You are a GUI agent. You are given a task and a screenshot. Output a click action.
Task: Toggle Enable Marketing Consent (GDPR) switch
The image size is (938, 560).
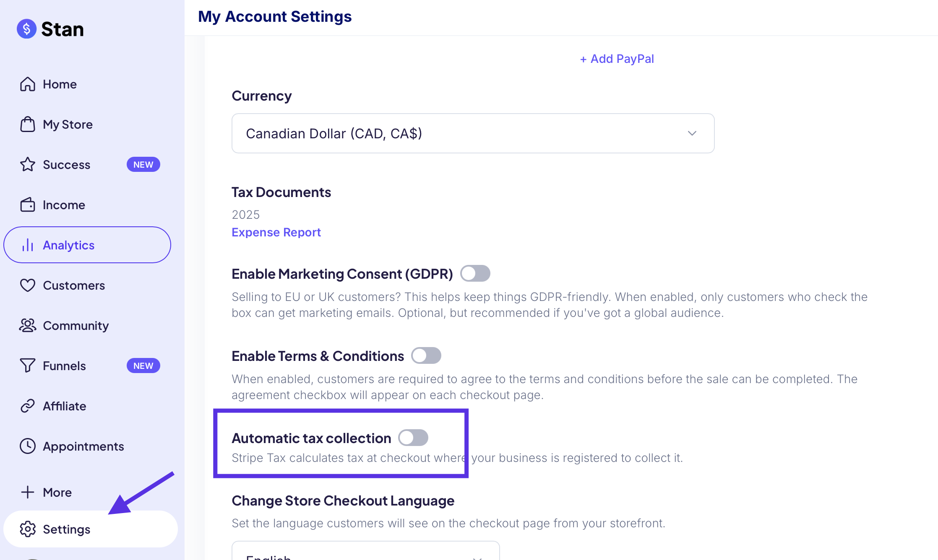click(x=475, y=273)
